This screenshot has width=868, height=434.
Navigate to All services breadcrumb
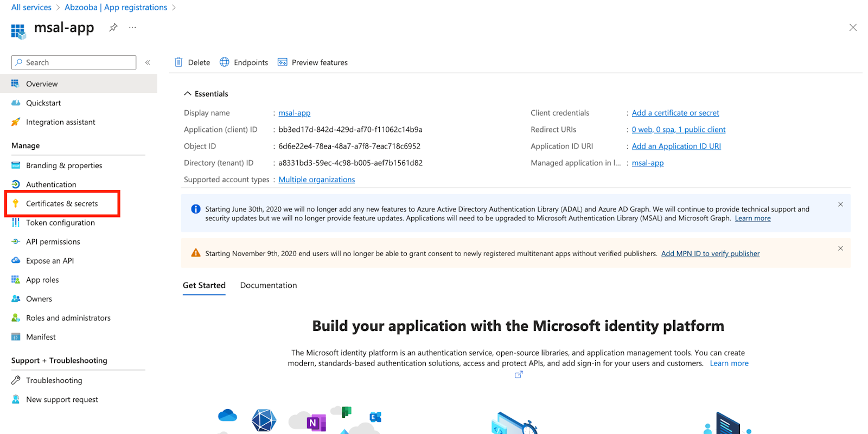click(x=31, y=7)
